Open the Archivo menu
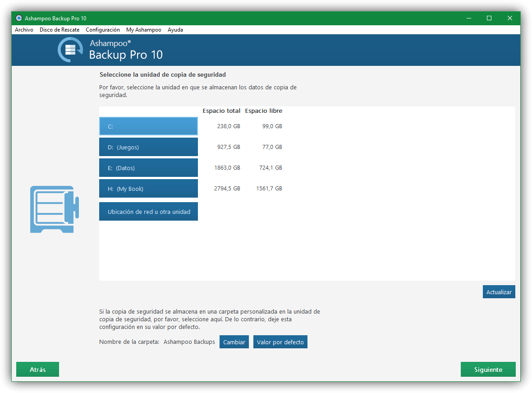The width and height of the screenshot is (532, 393). (x=24, y=29)
